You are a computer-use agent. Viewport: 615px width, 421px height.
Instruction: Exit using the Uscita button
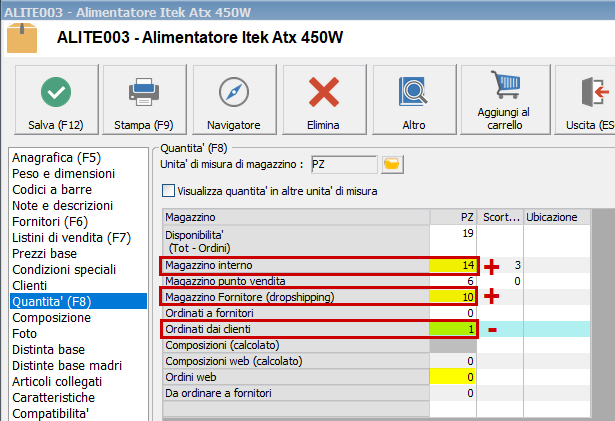pos(585,100)
